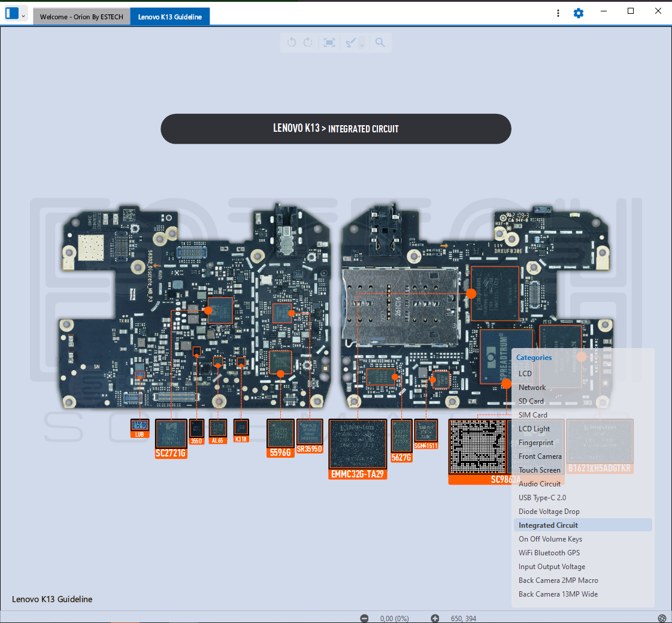The image size is (672, 623).
Task: Select Front Camera category
Action: [583, 456]
